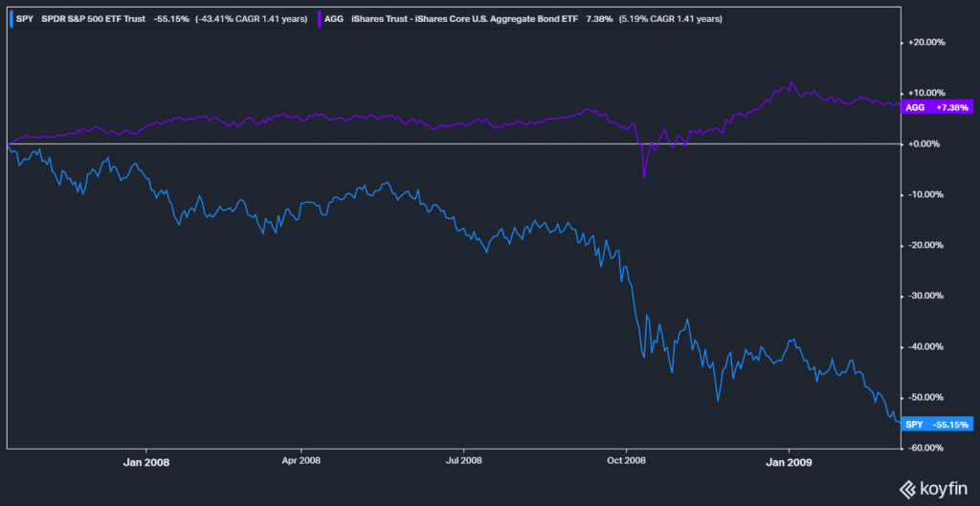Viewport: 980px width, 506px height.
Task: Click the '7.38%' return value in the legend
Action: (599, 19)
